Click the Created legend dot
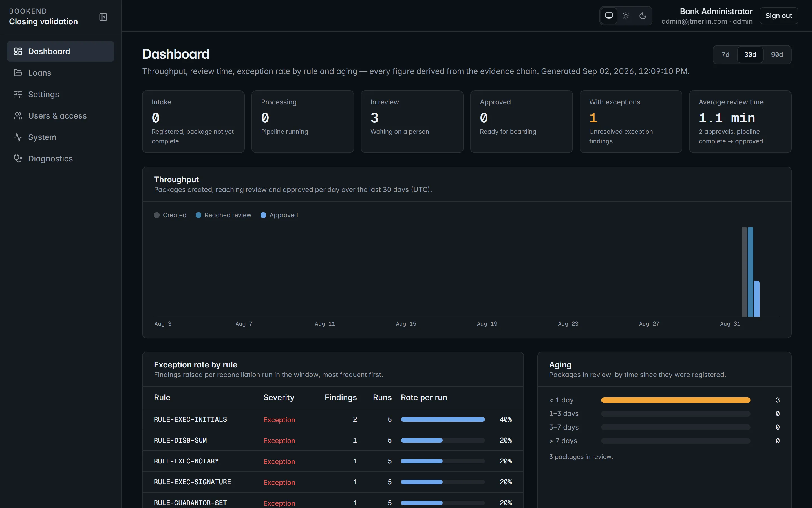Screen dimensions: 812x508 click(x=157, y=215)
